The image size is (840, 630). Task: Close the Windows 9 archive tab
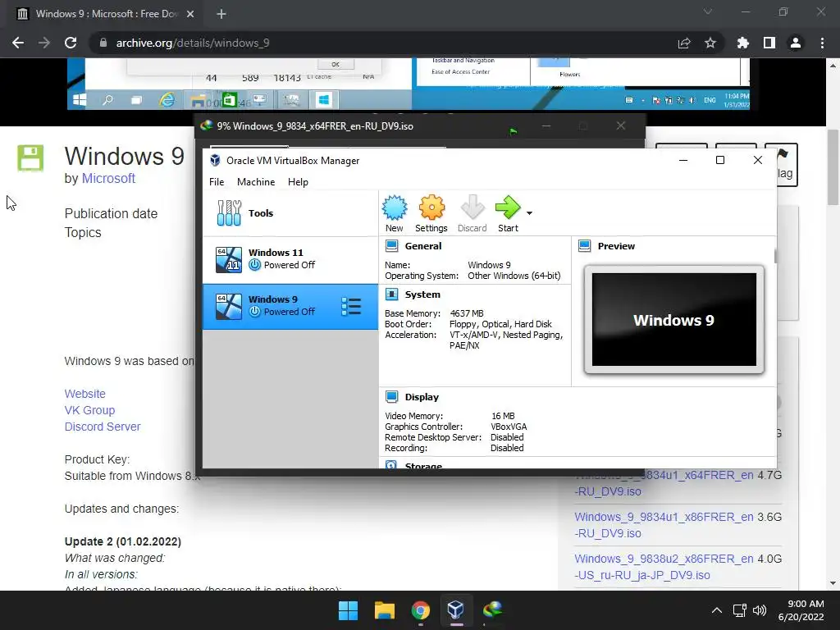(190, 14)
